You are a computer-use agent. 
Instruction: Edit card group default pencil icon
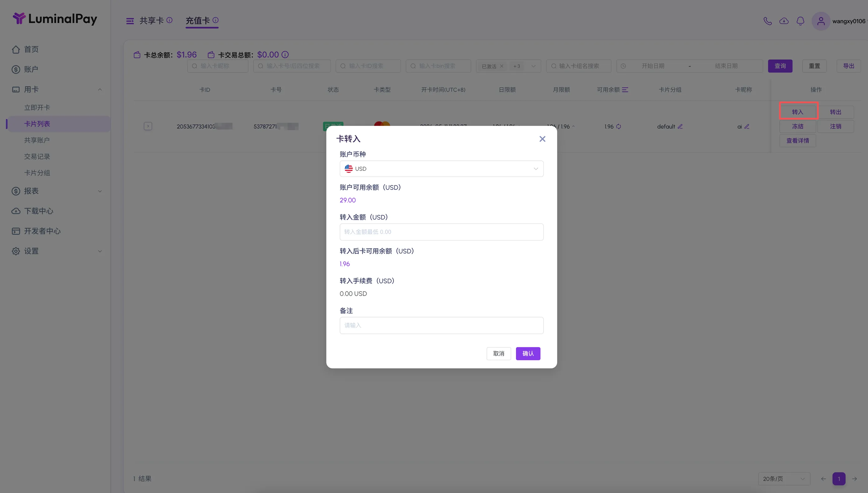[680, 127]
